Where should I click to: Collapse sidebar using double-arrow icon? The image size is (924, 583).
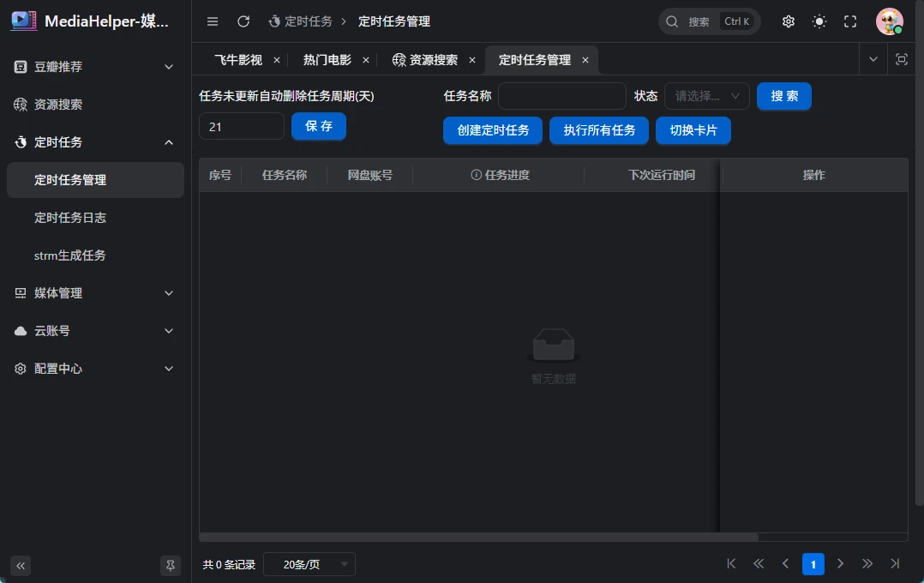pyautogui.click(x=21, y=565)
